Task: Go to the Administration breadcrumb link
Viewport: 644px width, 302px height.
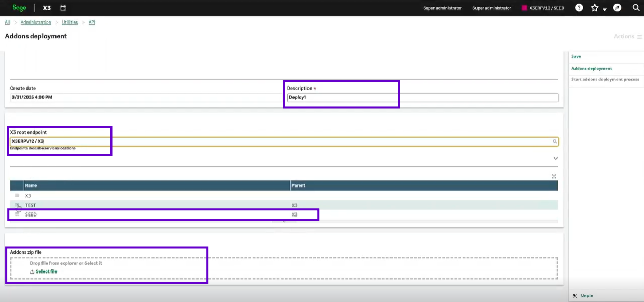Action: [36, 22]
